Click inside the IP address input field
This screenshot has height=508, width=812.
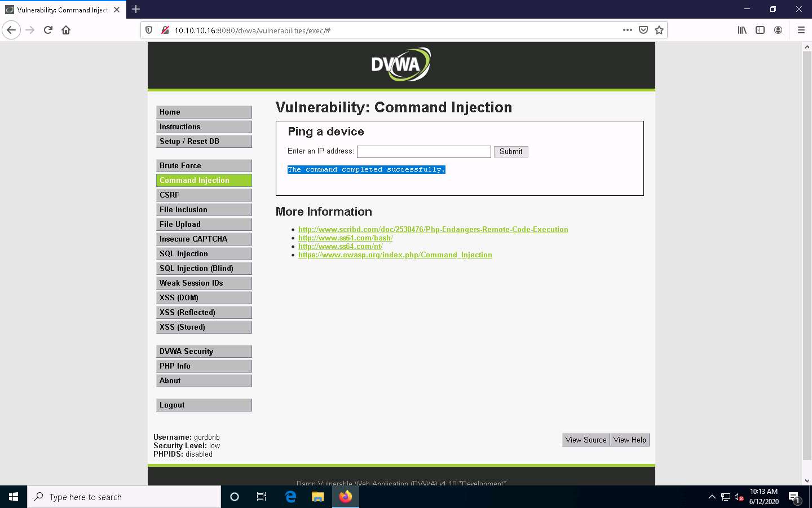point(423,151)
